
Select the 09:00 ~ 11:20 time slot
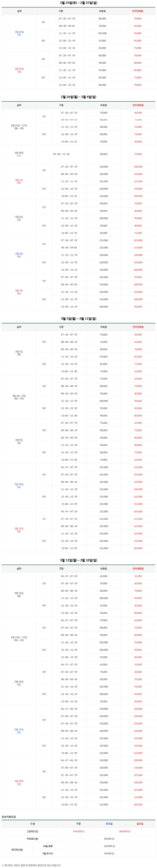point(61,154)
